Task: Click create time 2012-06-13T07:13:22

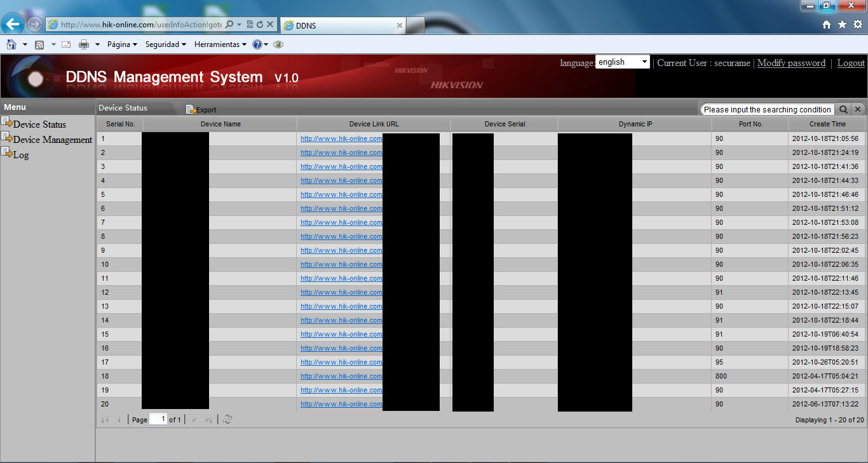Action: pyautogui.click(x=825, y=404)
